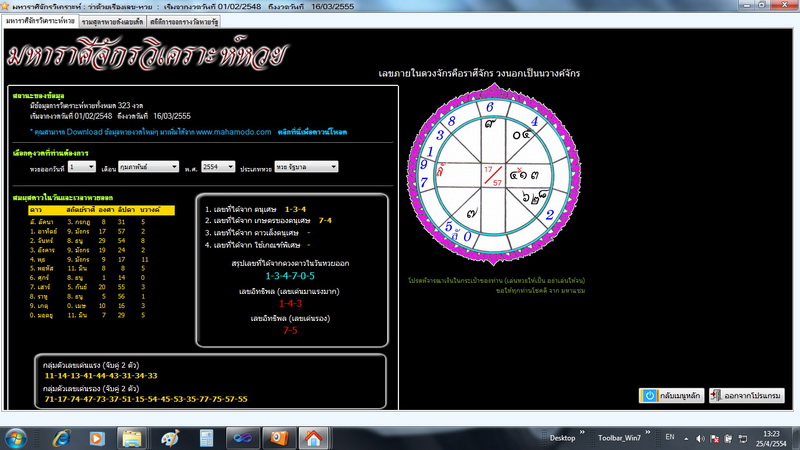Viewport: 800px width, 450px height.
Task: Click the Action Center flag tray icon
Action: 714,439
